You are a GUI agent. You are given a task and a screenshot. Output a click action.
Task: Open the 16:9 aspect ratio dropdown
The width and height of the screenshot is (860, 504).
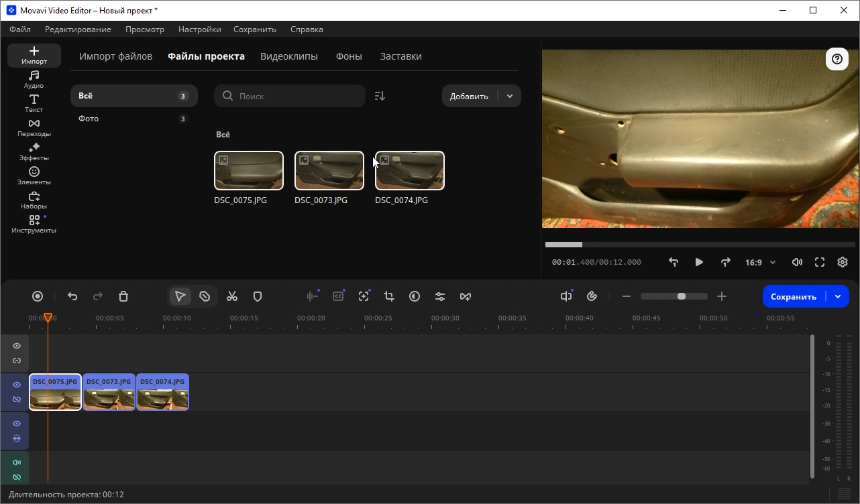pos(760,262)
